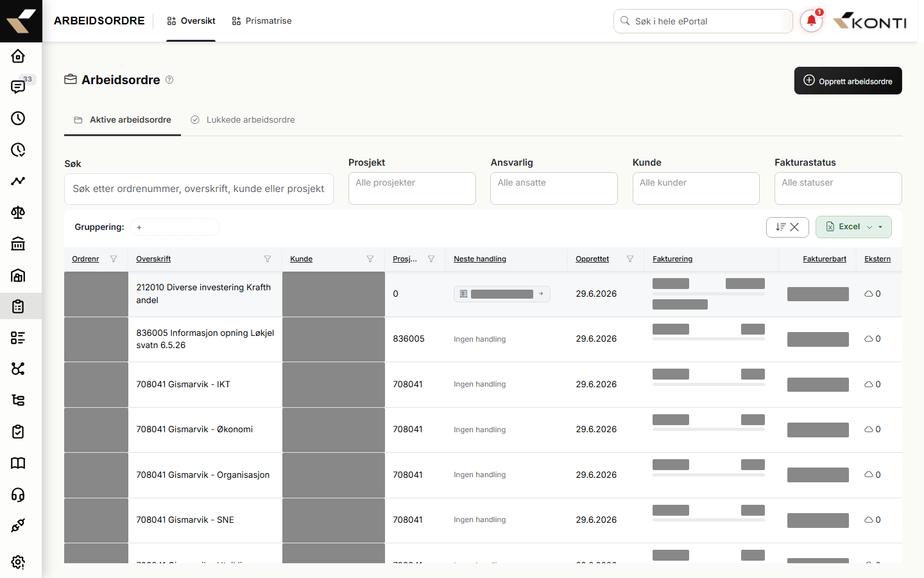Select the Aktive arbeidsordre tab
Viewport: 924px width, 578px height.
123,120
